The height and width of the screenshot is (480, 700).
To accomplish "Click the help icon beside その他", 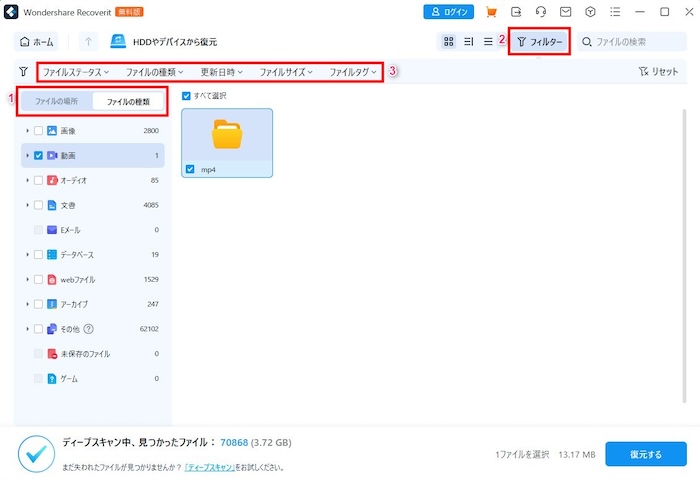I will pyautogui.click(x=89, y=329).
